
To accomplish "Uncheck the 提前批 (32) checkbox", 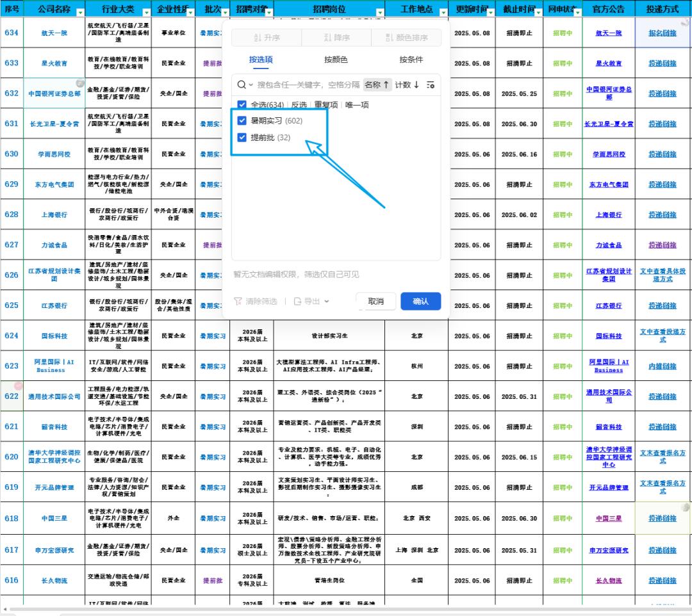I will pyautogui.click(x=242, y=137).
